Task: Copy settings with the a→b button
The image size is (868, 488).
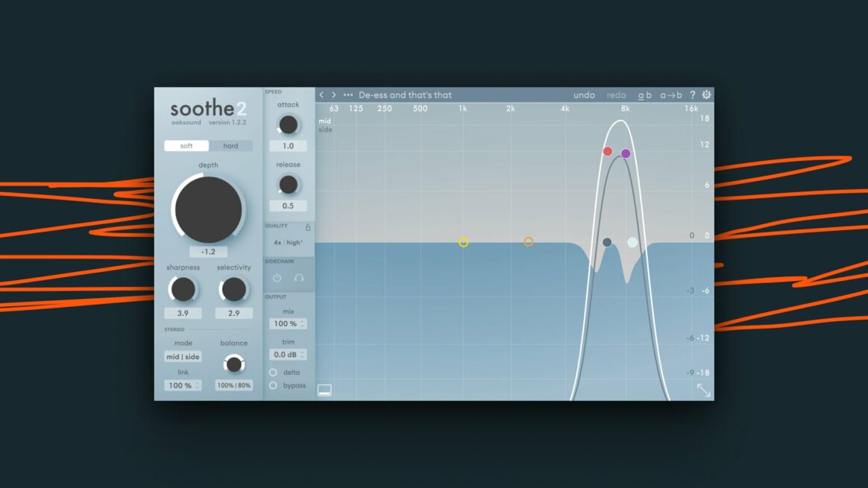Action: [x=670, y=95]
